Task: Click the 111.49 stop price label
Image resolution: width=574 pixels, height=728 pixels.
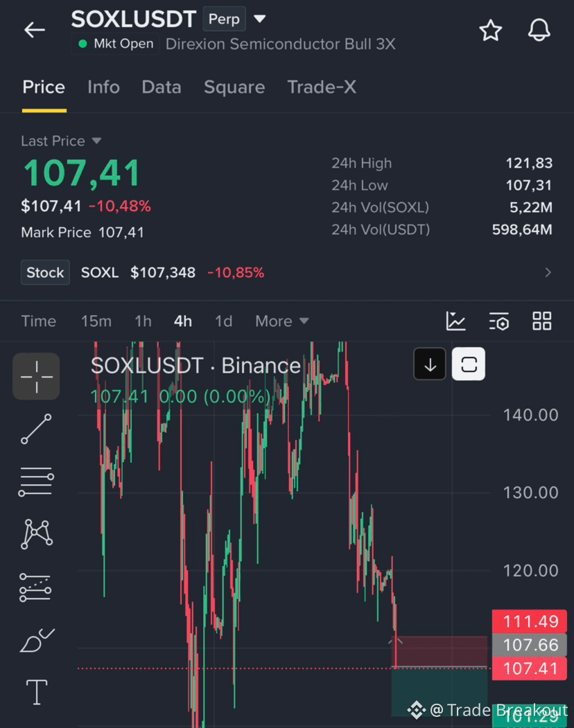Action: tap(530, 621)
